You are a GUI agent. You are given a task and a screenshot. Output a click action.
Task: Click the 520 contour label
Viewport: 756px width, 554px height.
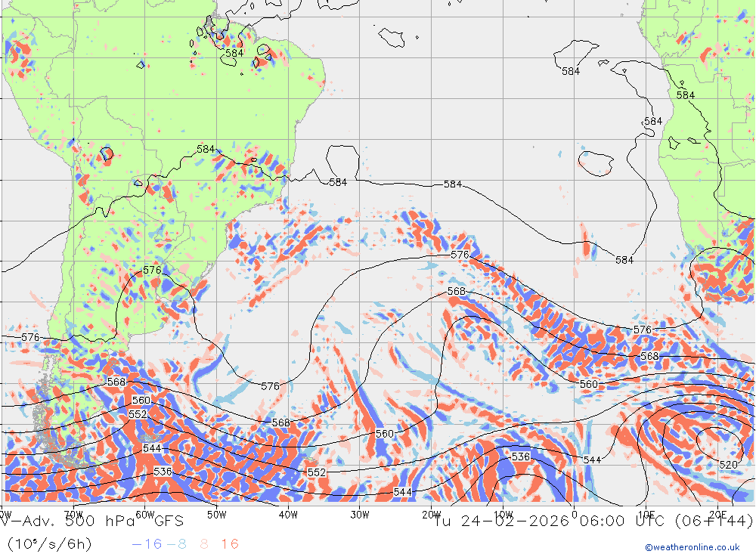click(x=728, y=465)
